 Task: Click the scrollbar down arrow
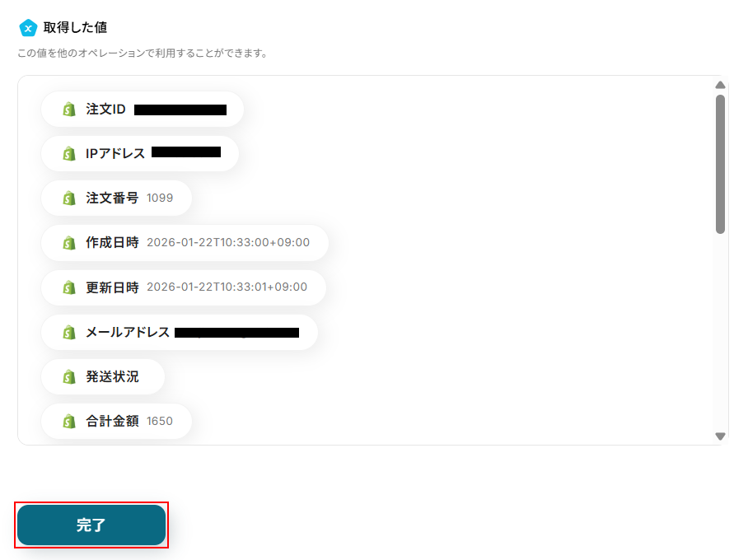click(x=720, y=436)
